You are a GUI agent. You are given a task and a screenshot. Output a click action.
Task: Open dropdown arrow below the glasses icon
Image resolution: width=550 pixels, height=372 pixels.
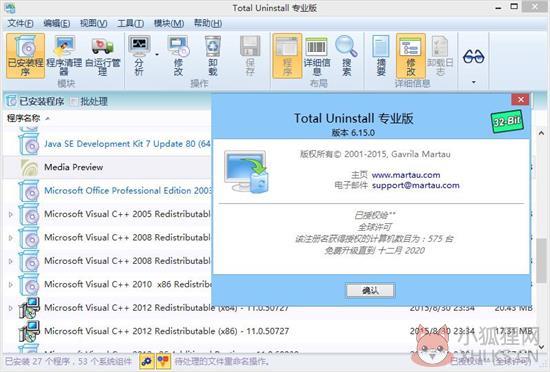point(474,82)
